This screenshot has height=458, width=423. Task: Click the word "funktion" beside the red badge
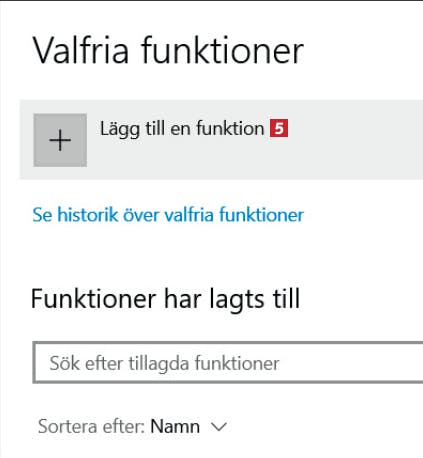point(230,128)
